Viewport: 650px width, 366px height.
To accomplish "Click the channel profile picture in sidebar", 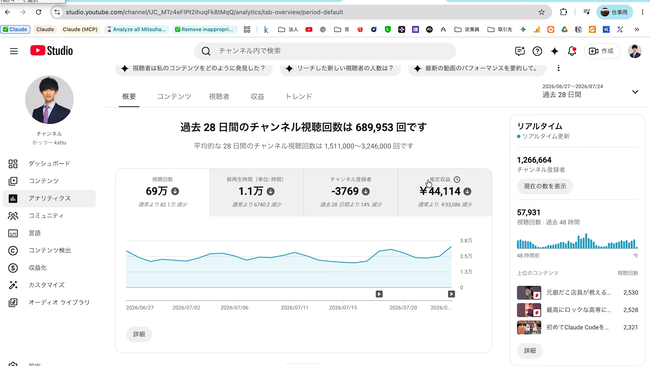I will pos(49,100).
